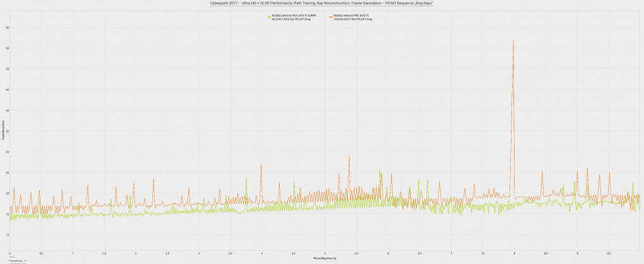This screenshot has width=644, height=264.
Task: Click the Frametime (ms) y-axis label
Action: 3,129
